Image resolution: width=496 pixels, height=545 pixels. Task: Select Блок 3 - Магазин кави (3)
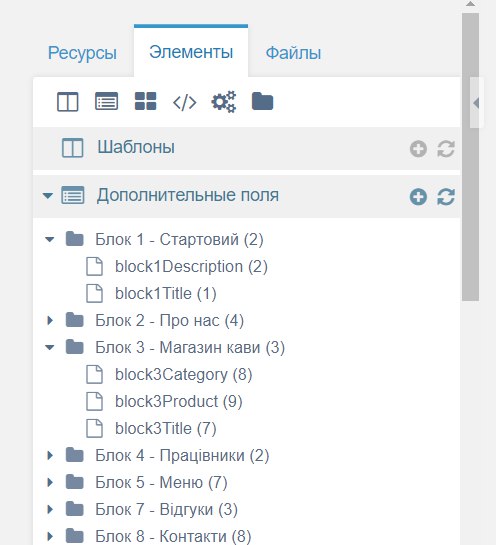tap(190, 347)
